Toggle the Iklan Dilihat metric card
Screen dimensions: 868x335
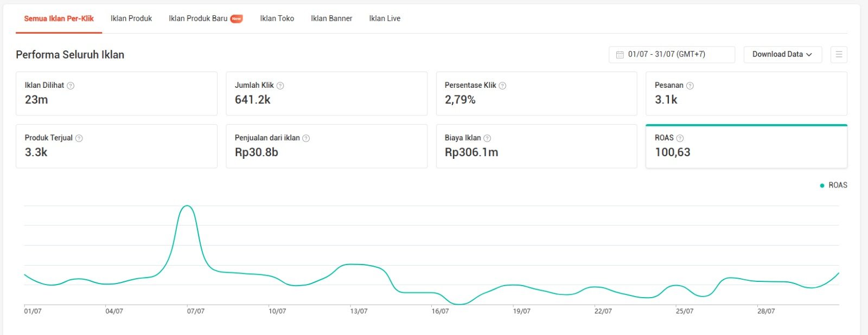[x=116, y=93]
